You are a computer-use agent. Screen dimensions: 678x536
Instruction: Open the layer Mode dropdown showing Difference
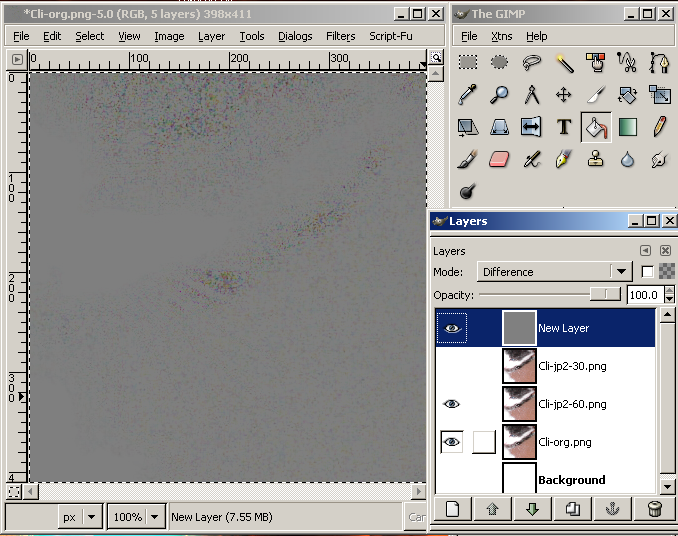pyautogui.click(x=554, y=272)
